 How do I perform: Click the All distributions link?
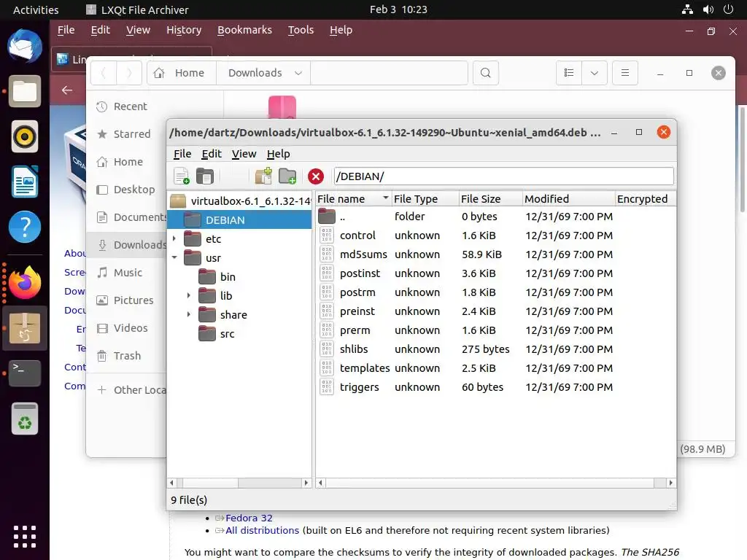pos(262,531)
